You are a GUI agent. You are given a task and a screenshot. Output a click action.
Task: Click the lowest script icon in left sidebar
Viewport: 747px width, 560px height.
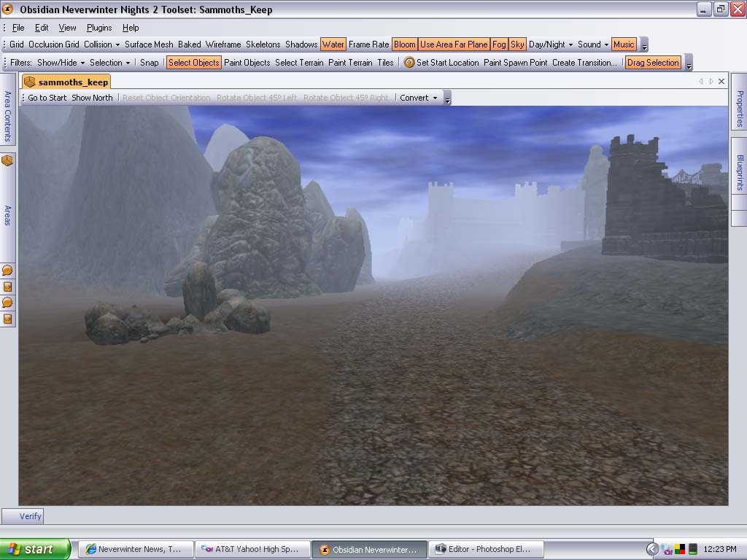click(x=7, y=319)
